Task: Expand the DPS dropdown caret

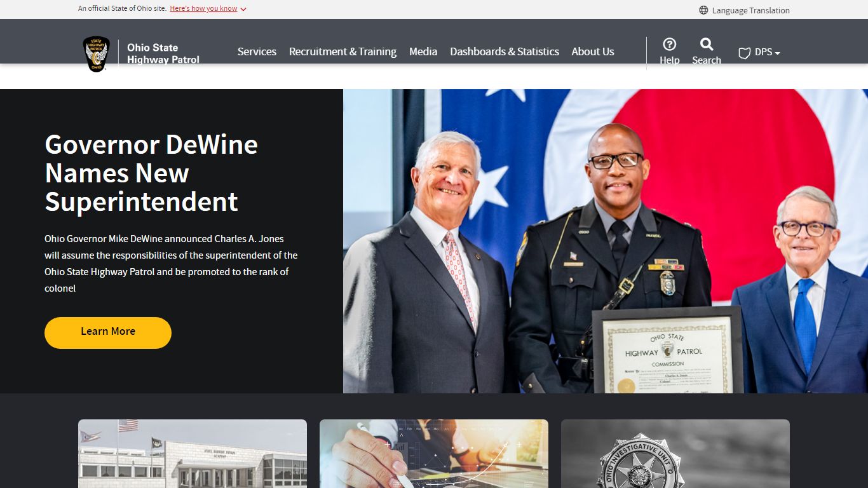Action: click(x=778, y=53)
